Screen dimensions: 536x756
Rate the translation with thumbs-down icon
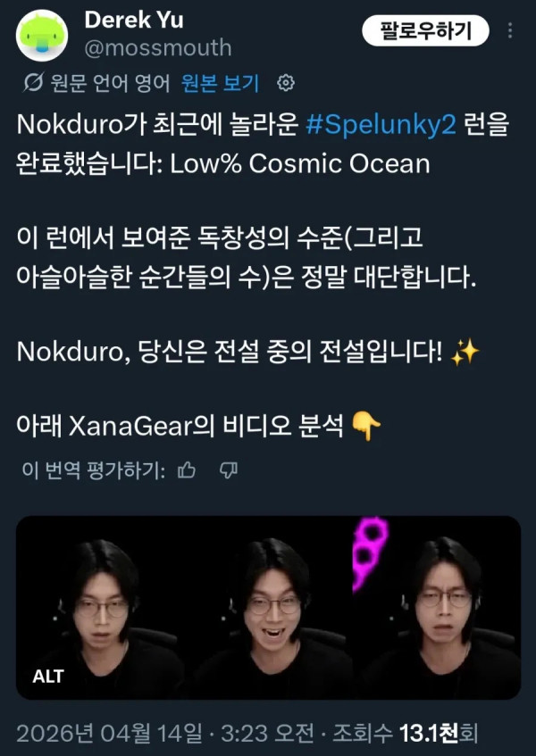click(228, 470)
